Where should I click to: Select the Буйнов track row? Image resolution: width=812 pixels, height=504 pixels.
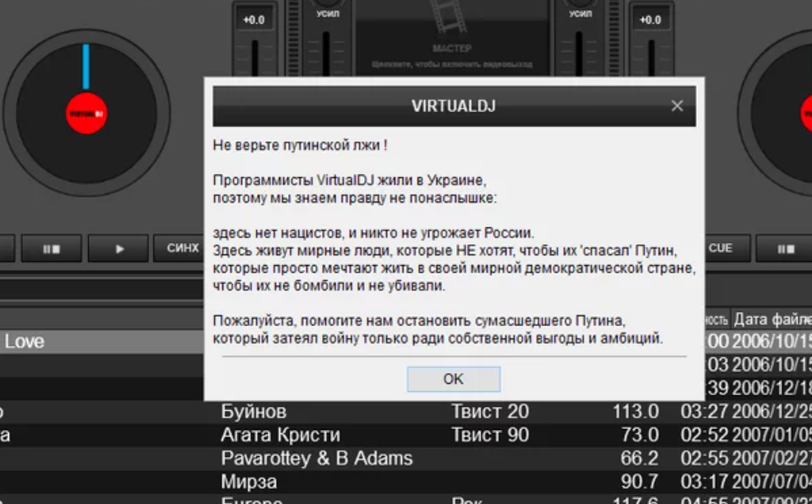point(406,412)
